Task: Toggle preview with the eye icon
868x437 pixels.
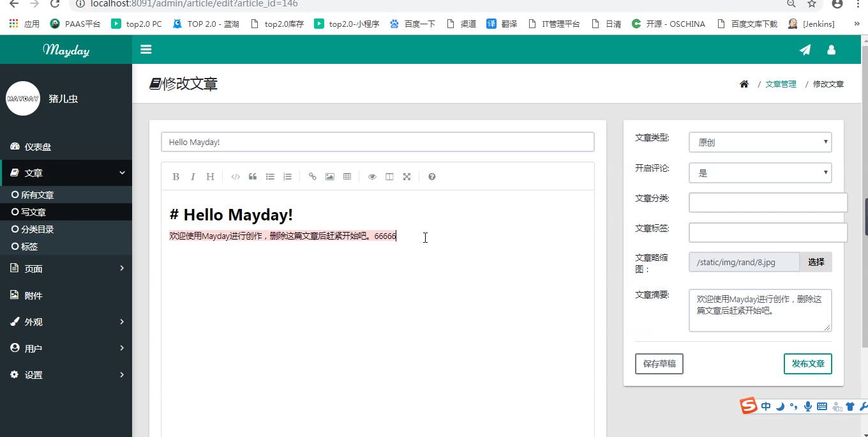Action: [x=372, y=177]
